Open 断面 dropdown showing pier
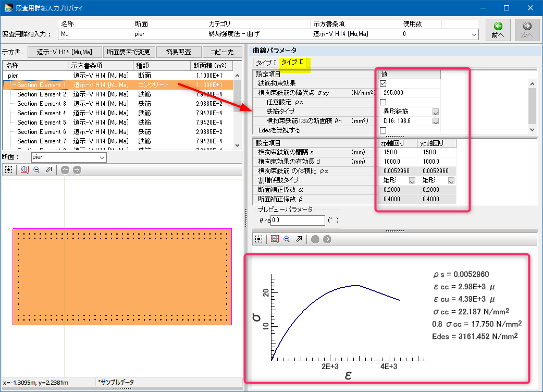The image size is (543, 392). coord(102,157)
